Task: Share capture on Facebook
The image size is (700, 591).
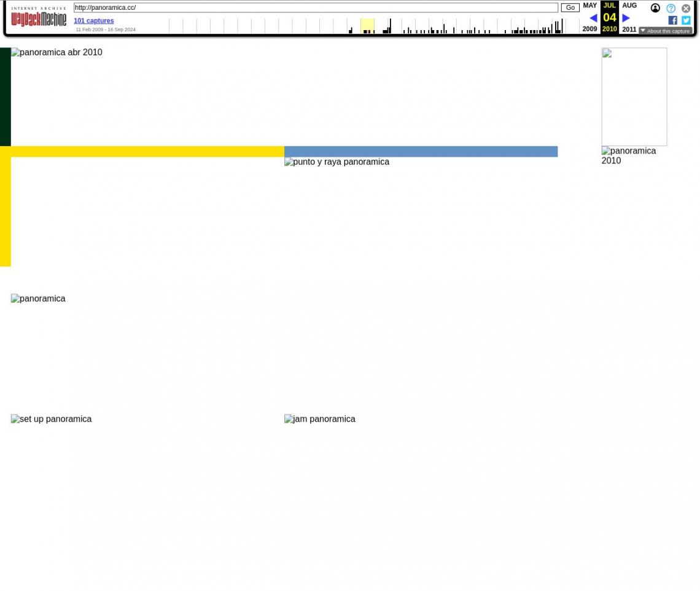Action: (672, 20)
